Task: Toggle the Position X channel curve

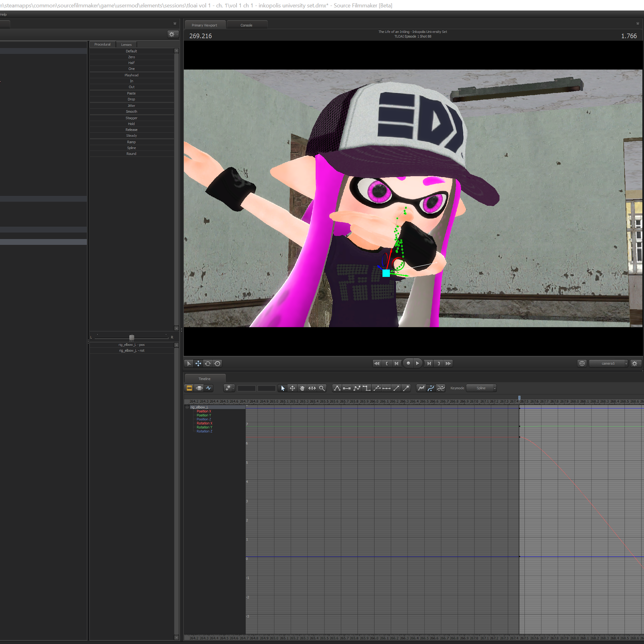Action: [204, 411]
